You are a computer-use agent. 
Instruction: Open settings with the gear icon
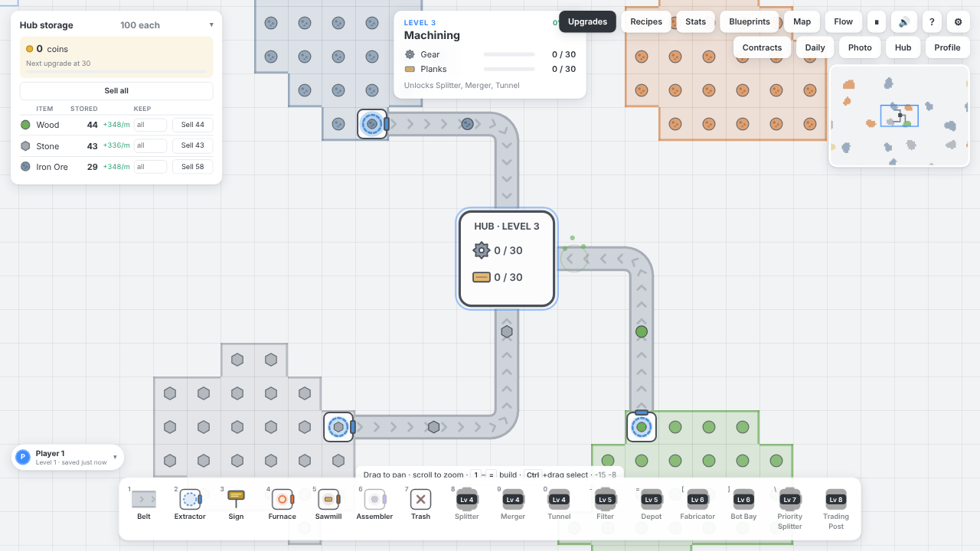point(959,21)
